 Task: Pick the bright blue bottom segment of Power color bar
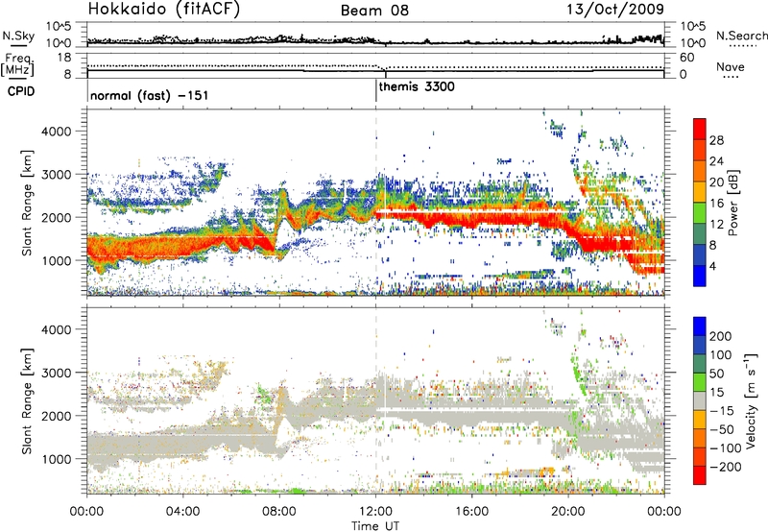pos(700,277)
